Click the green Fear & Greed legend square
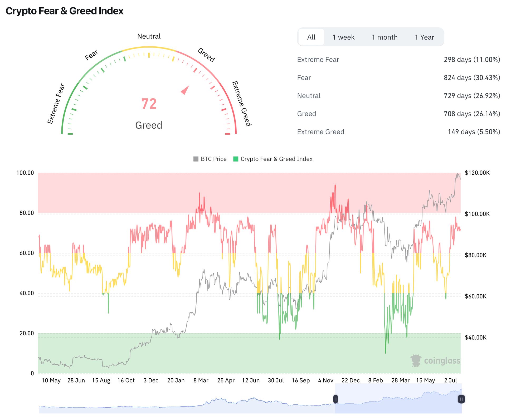The image size is (506, 420). (x=236, y=159)
